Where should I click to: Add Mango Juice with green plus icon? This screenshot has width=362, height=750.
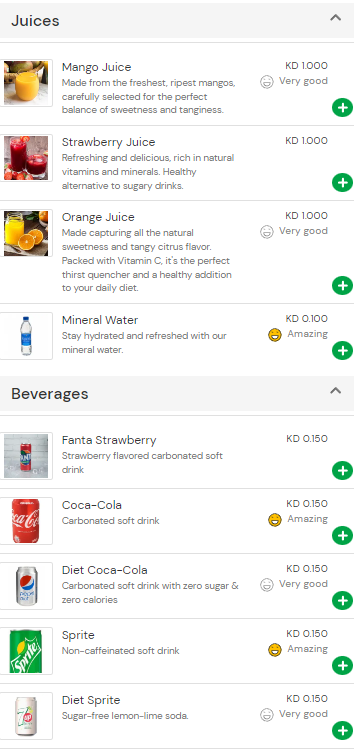pos(342,108)
